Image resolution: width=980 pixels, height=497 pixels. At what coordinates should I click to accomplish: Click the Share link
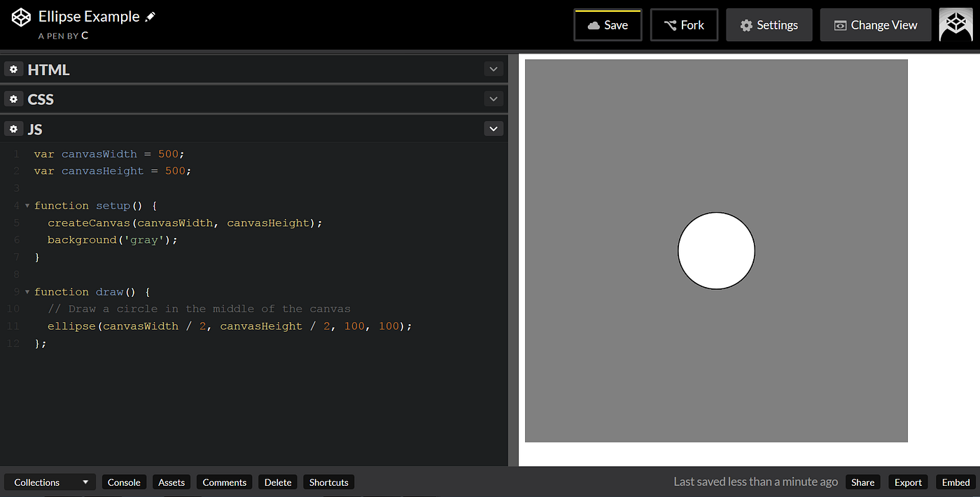[x=862, y=482]
